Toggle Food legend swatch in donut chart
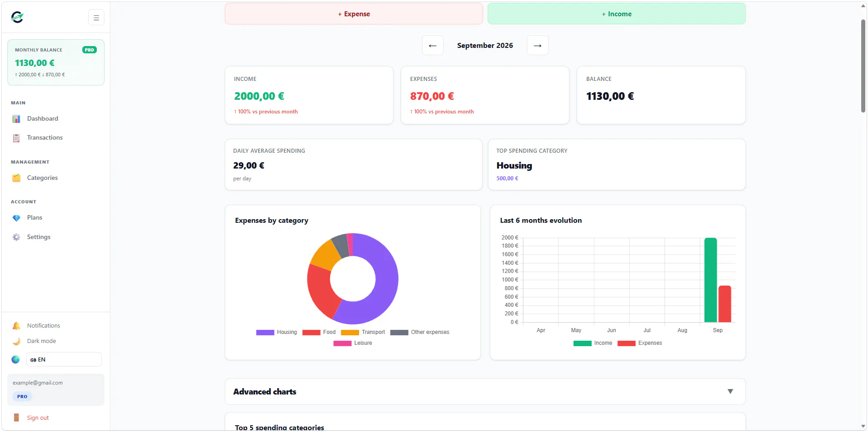The width and height of the screenshot is (868, 432). coord(311,333)
